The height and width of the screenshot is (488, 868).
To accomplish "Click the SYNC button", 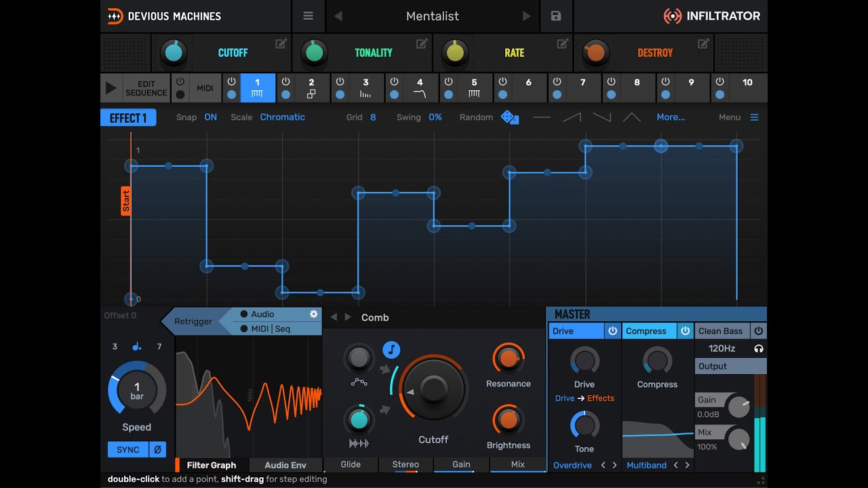I will [x=127, y=449].
